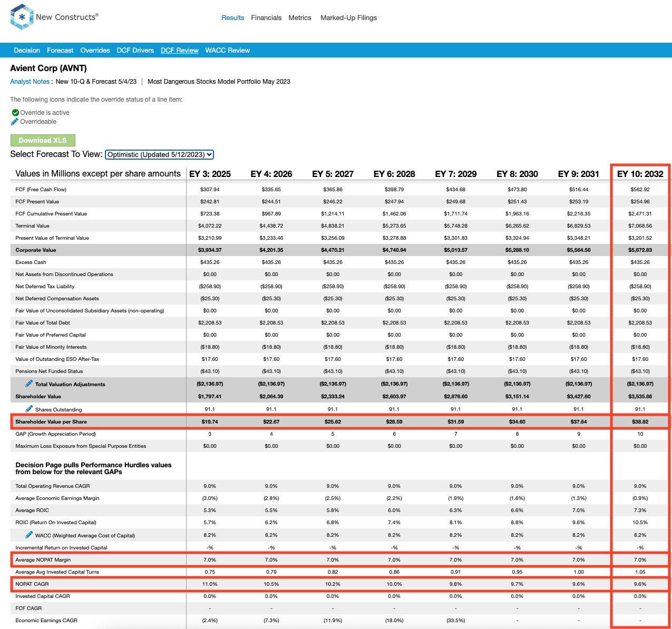This screenshot has height=629, width=672.
Task: Click the FCF Present Value row label
Action: click(37, 202)
